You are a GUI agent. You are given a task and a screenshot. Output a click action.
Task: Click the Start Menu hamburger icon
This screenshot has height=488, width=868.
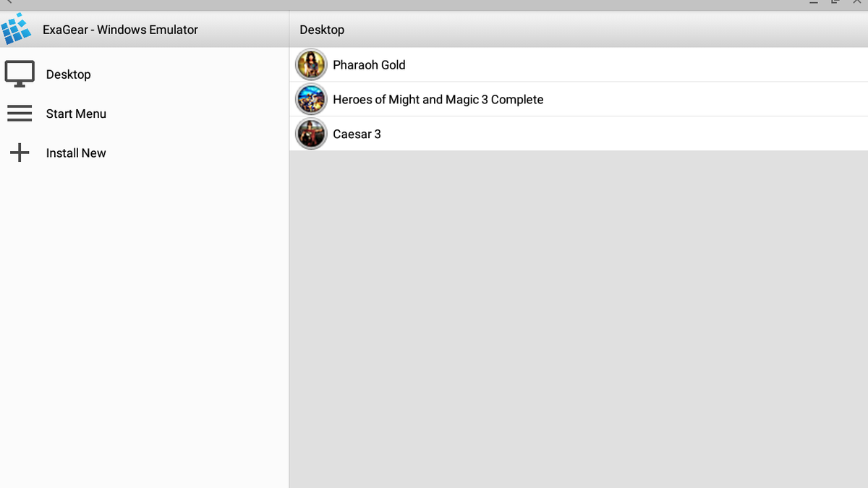[x=20, y=113]
